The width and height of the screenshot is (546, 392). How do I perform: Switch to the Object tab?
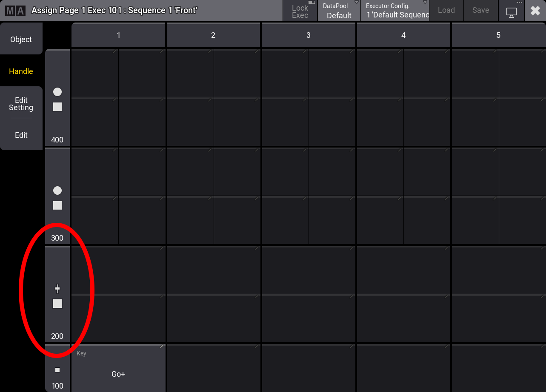pos(21,39)
